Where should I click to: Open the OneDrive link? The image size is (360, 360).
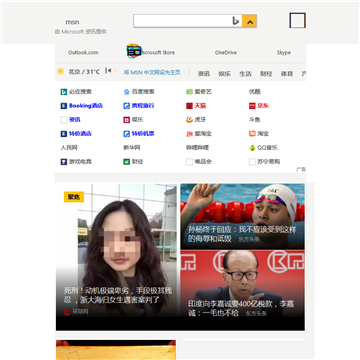(x=226, y=52)
